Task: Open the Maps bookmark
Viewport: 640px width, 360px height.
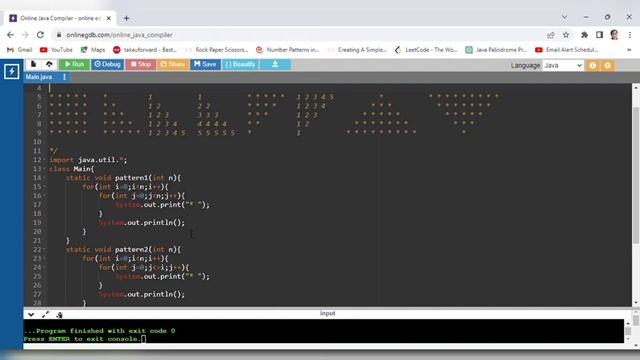Action: coord(93,50)
